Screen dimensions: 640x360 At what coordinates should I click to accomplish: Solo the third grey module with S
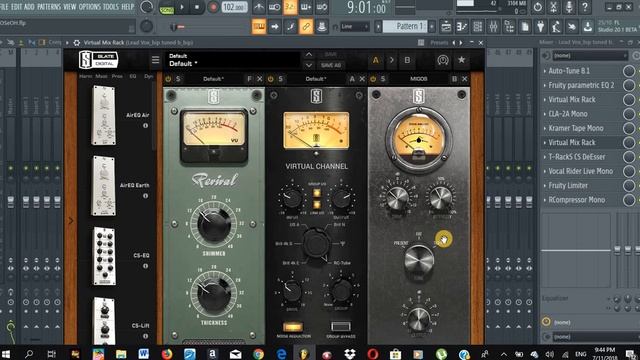click(x=383, y=79)
